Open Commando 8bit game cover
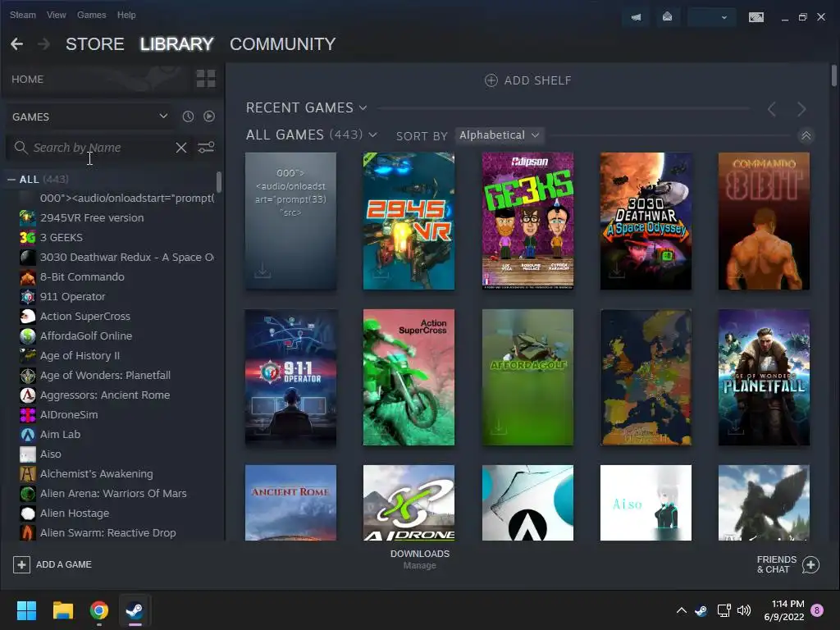 click(764, 221)
